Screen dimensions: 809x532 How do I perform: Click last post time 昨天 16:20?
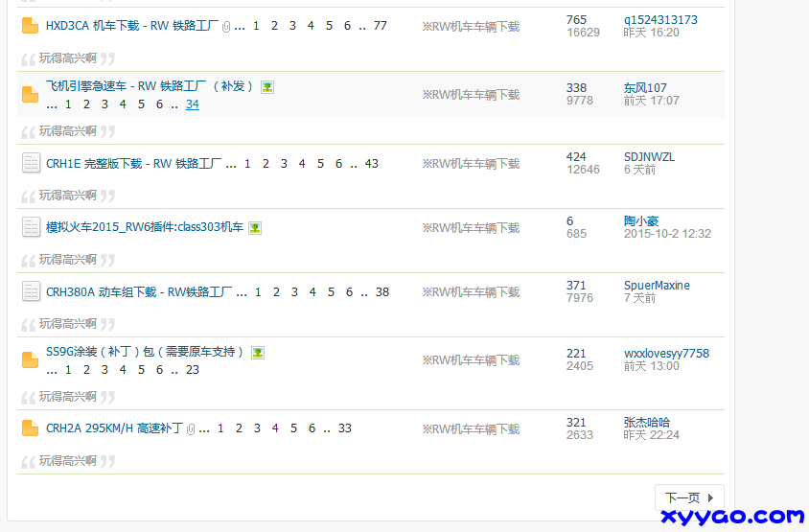651,33
